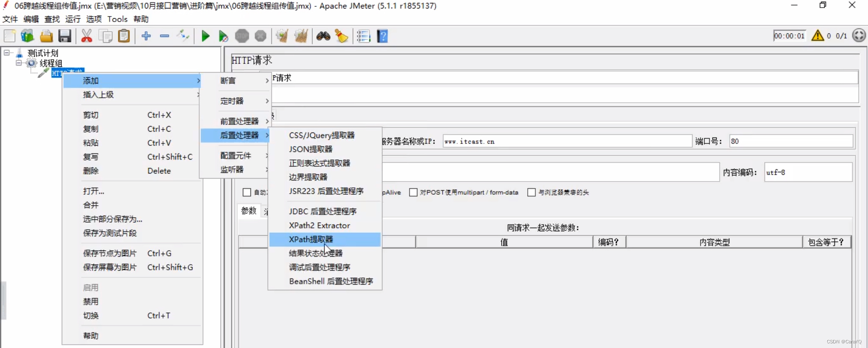Click the Copy icon in toolbar
The image size is (868, 348).
click(105, 36)
